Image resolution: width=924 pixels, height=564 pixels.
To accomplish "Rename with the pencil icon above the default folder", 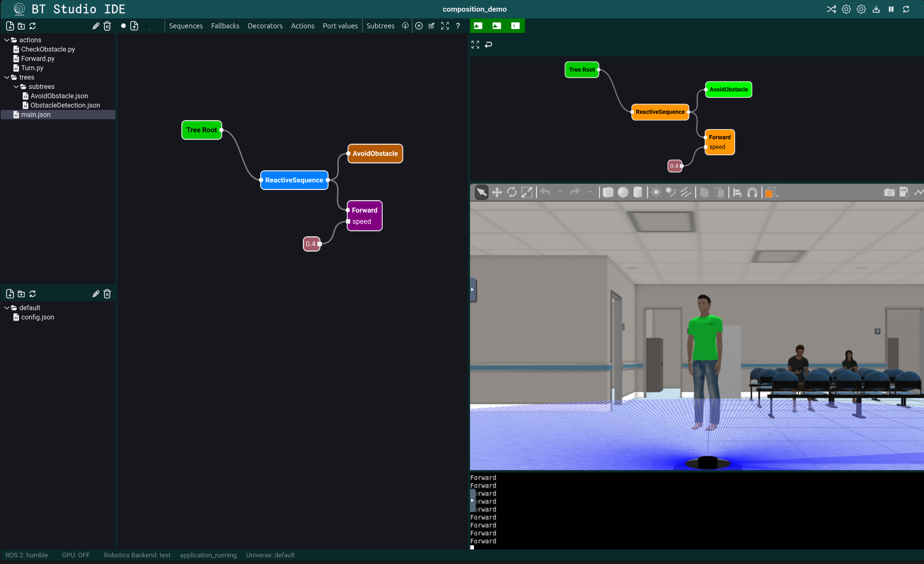I will tap(96, 294).
